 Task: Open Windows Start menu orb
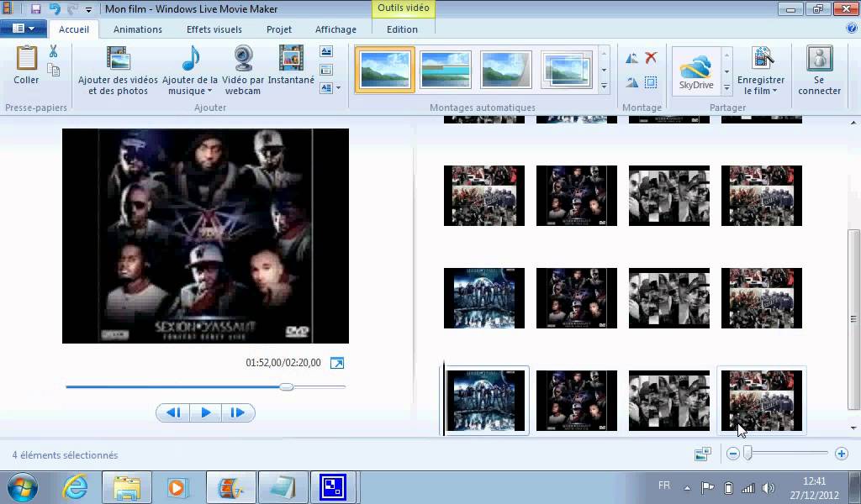tap(23, 487)
